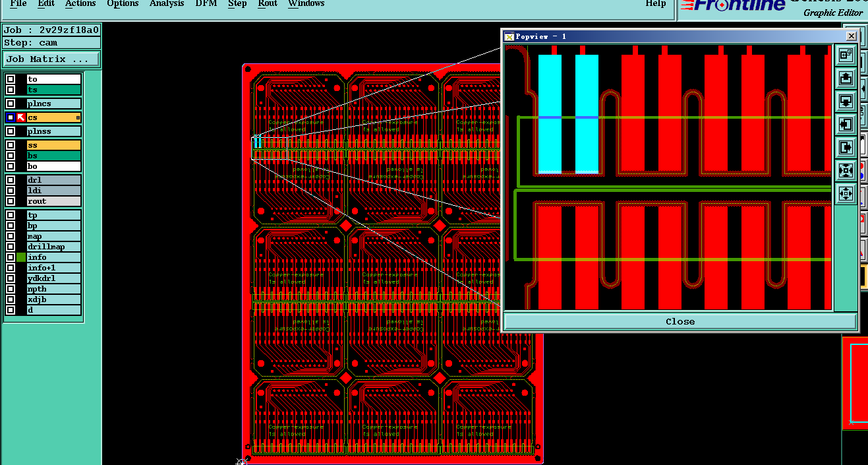This screenshot has height=465, width=868.
Task: Select the 'rout' layer name
Action: point(53,201)
